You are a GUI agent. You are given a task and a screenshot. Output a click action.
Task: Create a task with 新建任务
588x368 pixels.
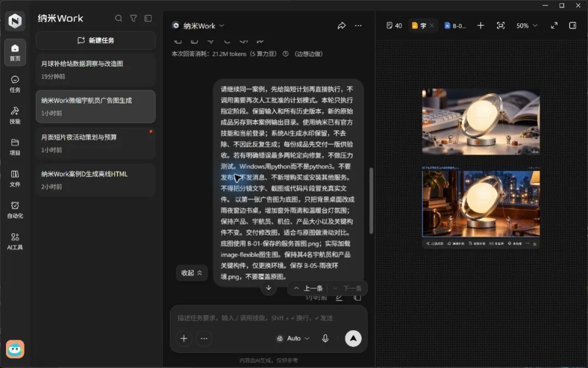click(x=96, y=40)
